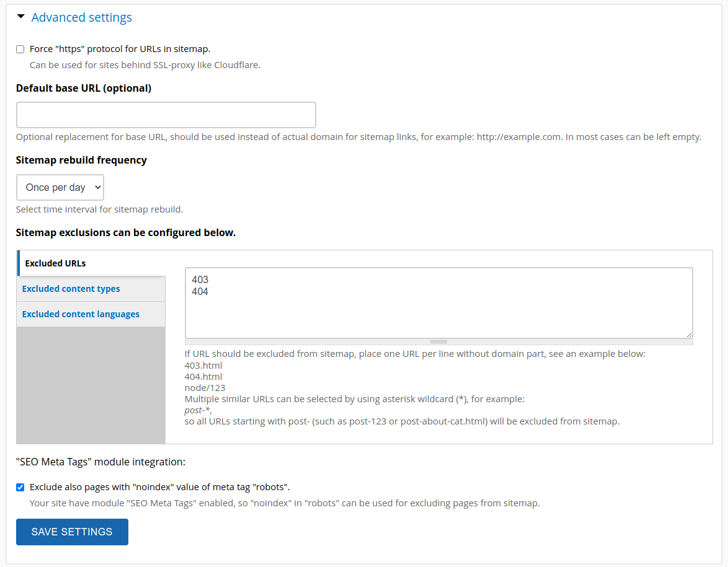This screenshot has width=728, height=567.
Task: Uncheck Exclude noindex pages checkbox
Action: click(x=20, y=487)
